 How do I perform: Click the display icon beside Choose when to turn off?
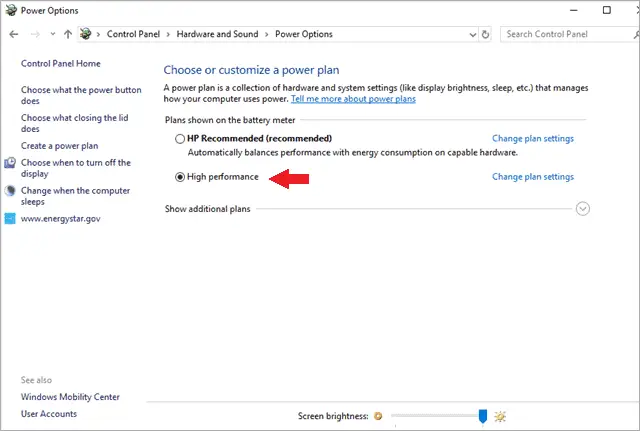click(x=10, y=163)
